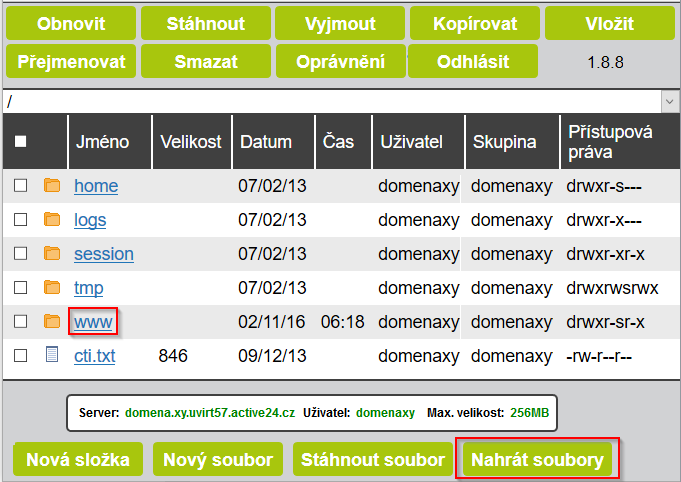
Task: Click the Oprávnění permissions button
Action: (x=341, y=62)
